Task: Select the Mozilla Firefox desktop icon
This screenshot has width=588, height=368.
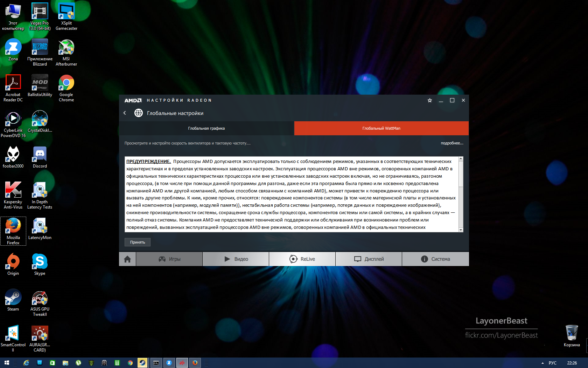Action: click(x=13, y=231)
